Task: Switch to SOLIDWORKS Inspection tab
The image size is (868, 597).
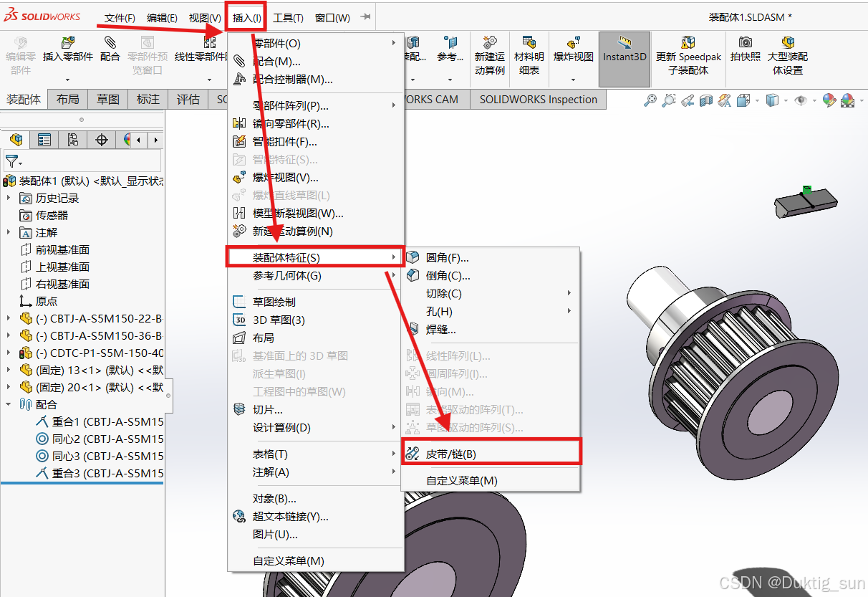Action: (538, 100)
